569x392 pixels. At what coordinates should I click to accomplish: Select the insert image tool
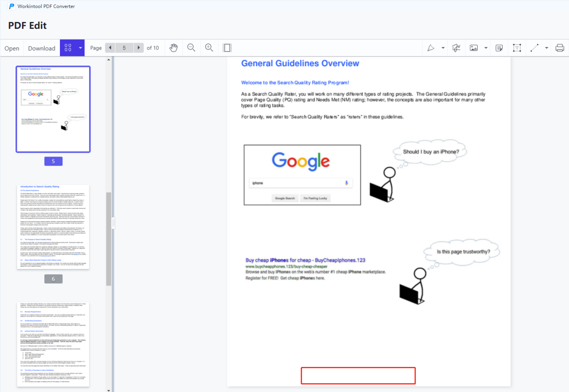[474, 48]
